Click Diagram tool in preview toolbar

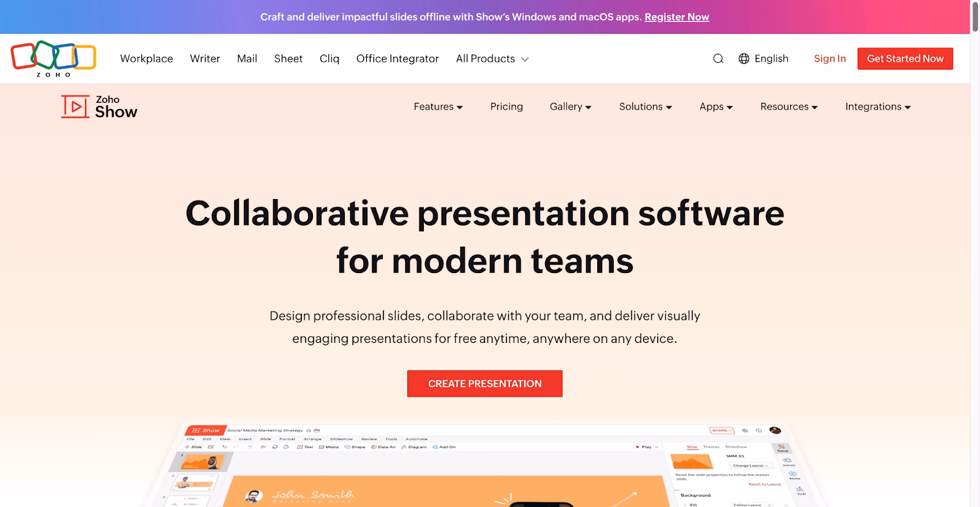414,447
